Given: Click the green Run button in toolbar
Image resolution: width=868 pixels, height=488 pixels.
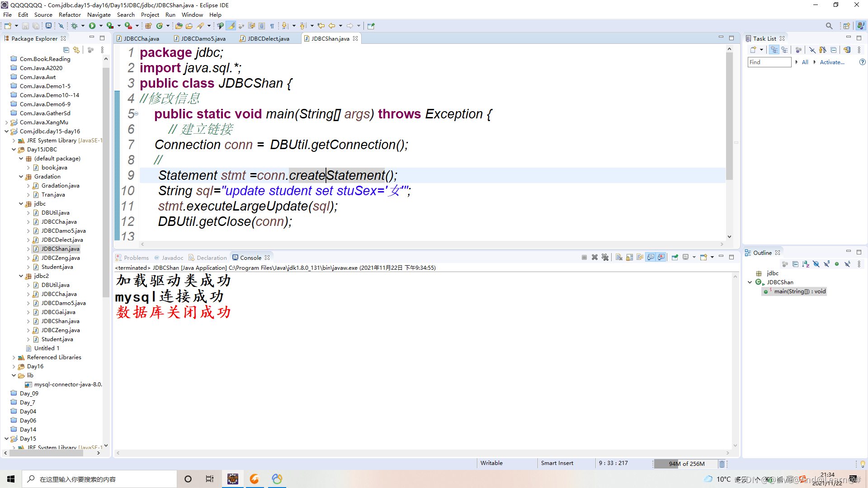Looking at the screenshot, I should 92,26.
